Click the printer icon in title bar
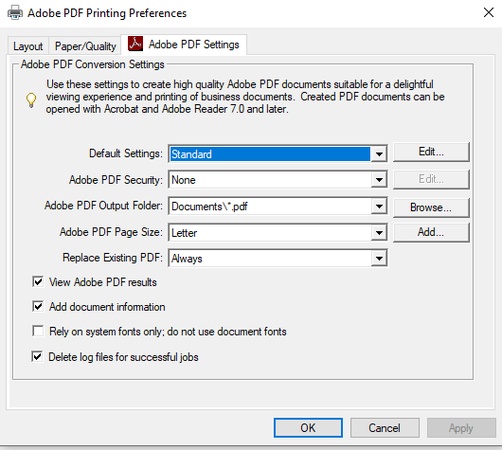The width and height of the screenshot is (502, 450). click(15, 13)
